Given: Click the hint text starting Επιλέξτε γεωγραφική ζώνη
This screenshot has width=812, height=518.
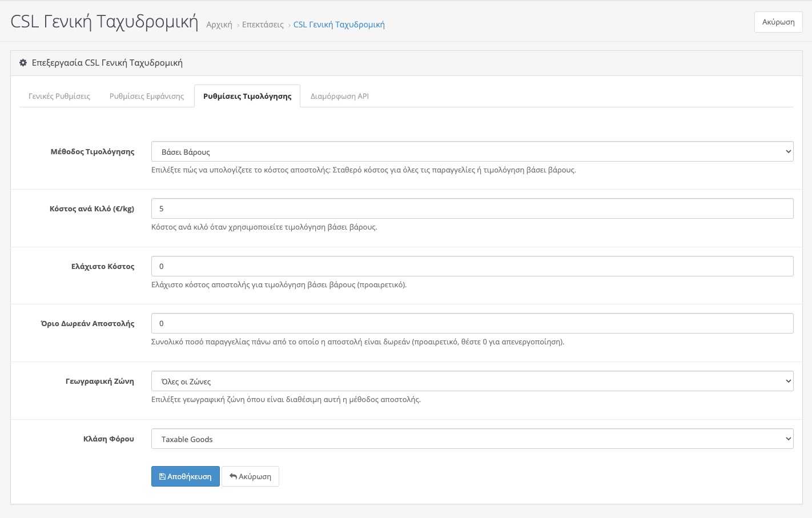Looking at the screenshot, I should 286,399.
